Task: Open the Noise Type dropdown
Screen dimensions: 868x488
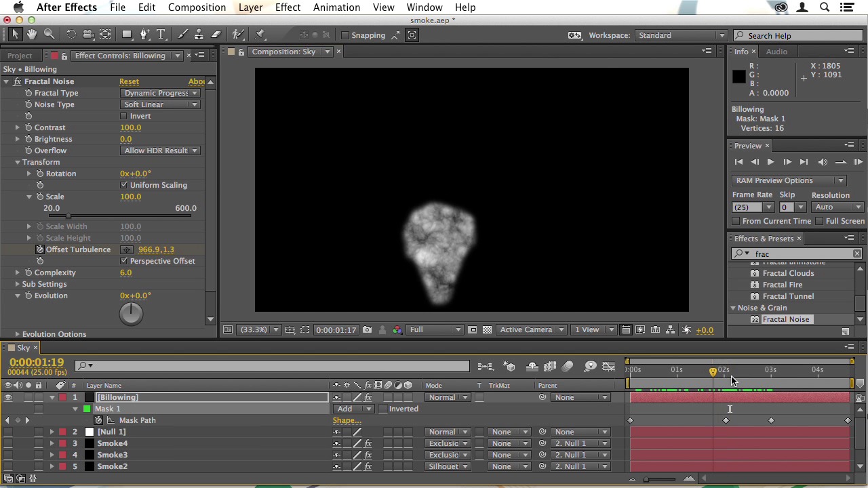Action: click(x=161, y=104)
